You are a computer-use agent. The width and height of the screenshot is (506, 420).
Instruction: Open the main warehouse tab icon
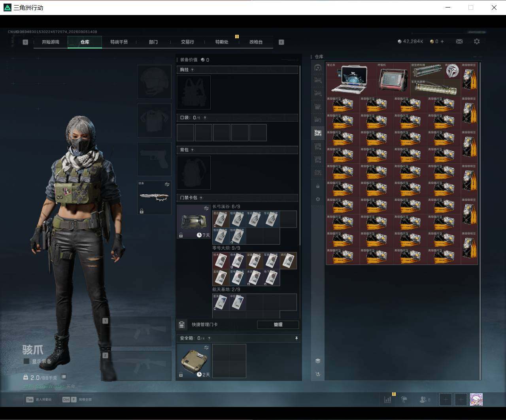(318, 68)
